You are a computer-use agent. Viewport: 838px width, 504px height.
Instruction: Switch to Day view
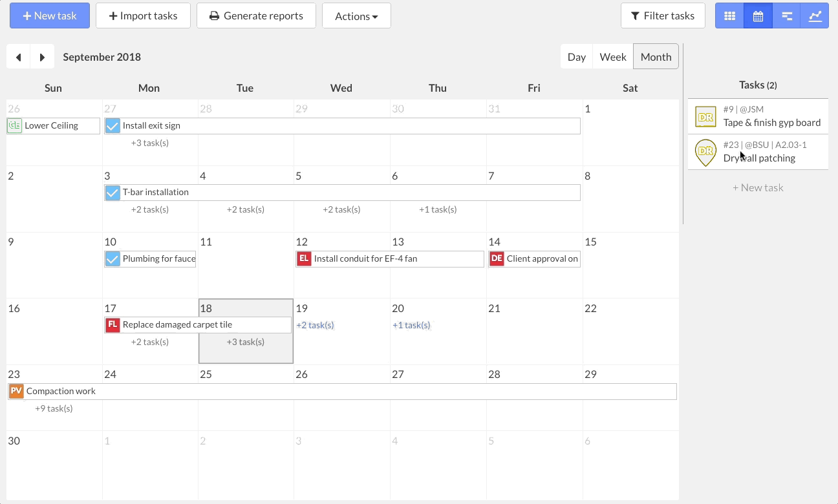click(x=577, y=57)
